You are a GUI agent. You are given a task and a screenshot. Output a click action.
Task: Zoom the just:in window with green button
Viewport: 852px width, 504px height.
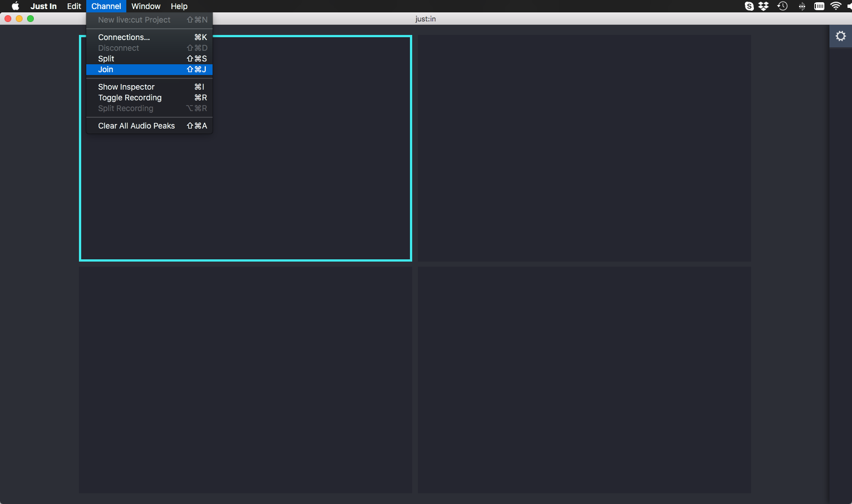pos(30,19)
